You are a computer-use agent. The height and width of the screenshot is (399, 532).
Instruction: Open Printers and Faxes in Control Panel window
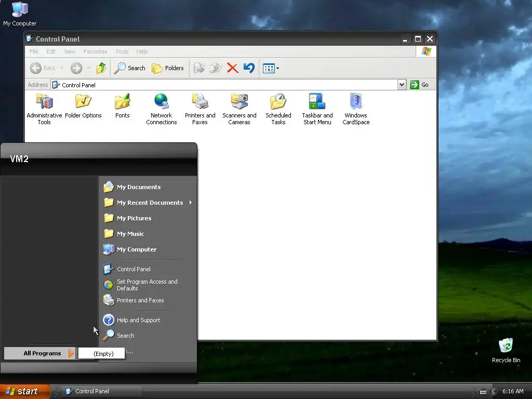pos(200,109)
